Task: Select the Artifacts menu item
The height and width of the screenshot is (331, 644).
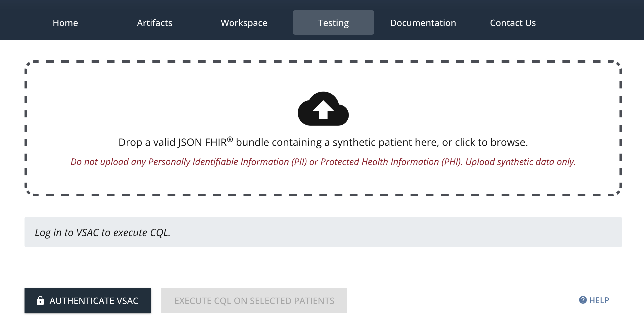Action: pos(155,23)
